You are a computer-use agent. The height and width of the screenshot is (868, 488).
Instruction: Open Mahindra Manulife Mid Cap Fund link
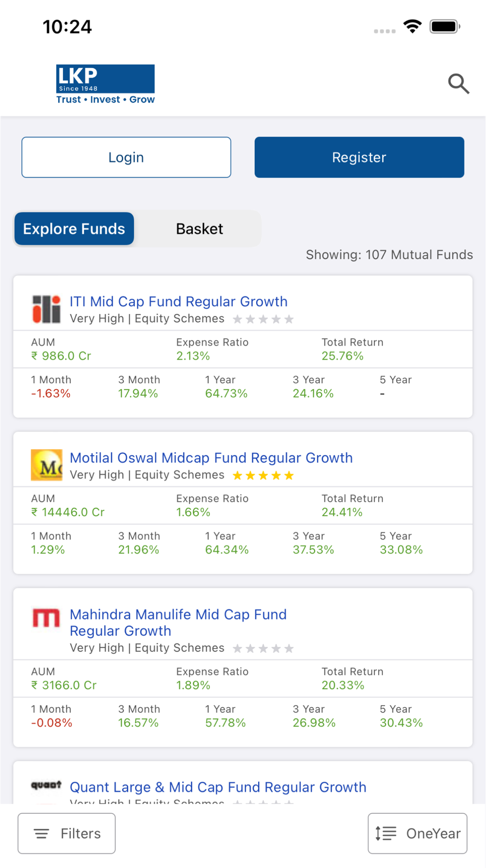(x=178, y=622)
